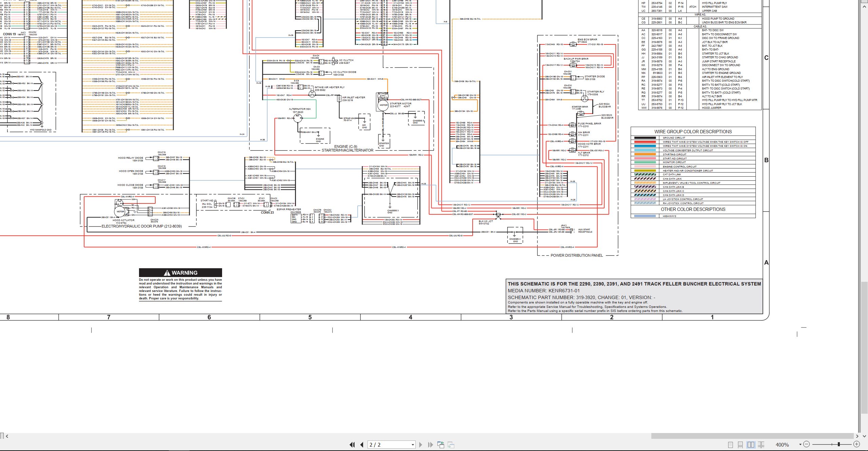This screenshot has width=868, height=451.
Task: Click the orange STARTING CIRCUIT color swatch
Action: [x=645, y=154]
